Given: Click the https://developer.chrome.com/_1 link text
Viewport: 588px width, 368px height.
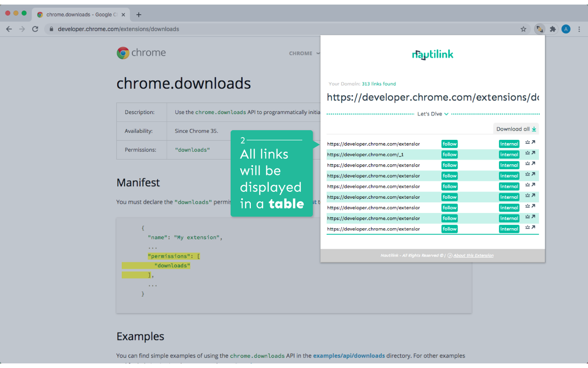Looking at the screenshot, I should [x=365, y=155].
